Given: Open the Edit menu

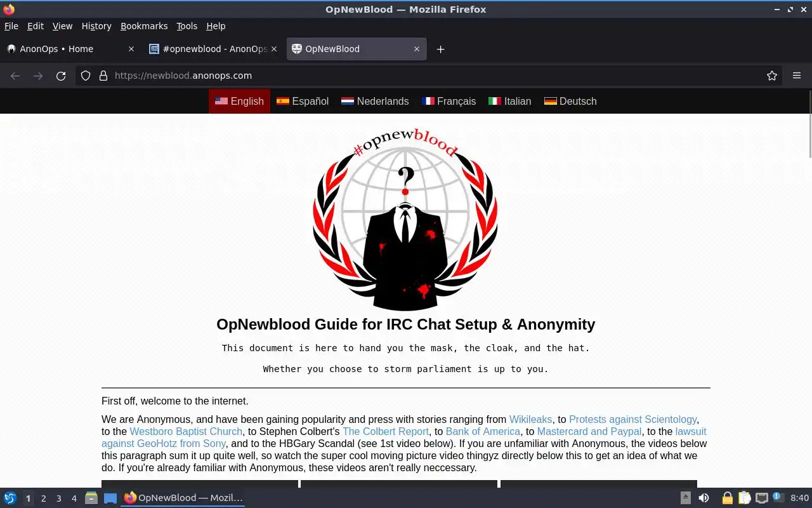Looking at the screenshot, I should (36, 26).
